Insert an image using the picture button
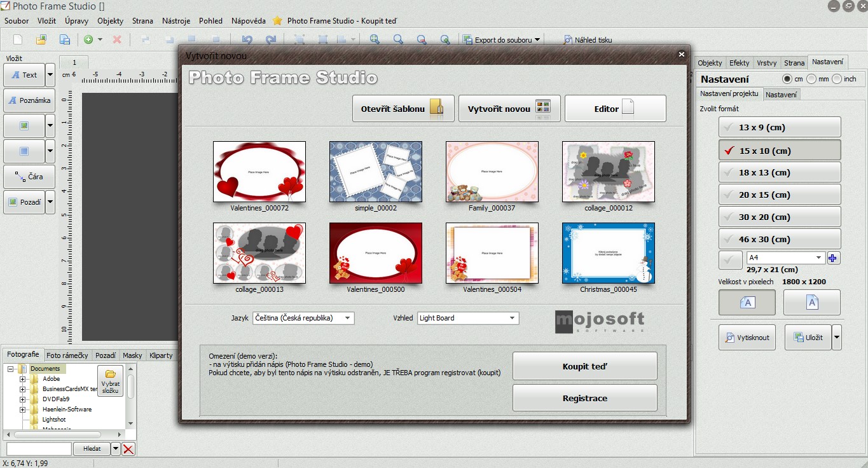This screenshot has height=468, width=868. (x=24, y=126)
